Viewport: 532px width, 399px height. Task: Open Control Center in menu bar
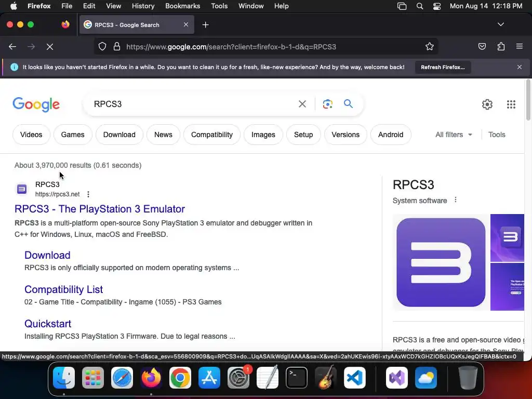tap(436, 6)
